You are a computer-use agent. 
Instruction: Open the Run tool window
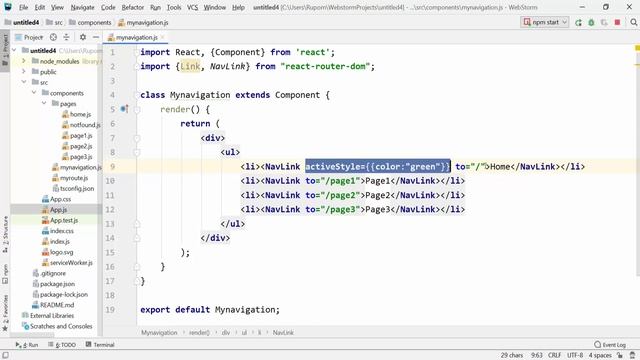pos(27,344)
